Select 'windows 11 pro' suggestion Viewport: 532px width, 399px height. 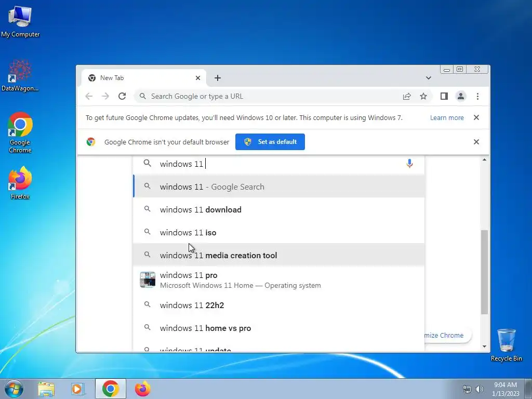(278, 280)
